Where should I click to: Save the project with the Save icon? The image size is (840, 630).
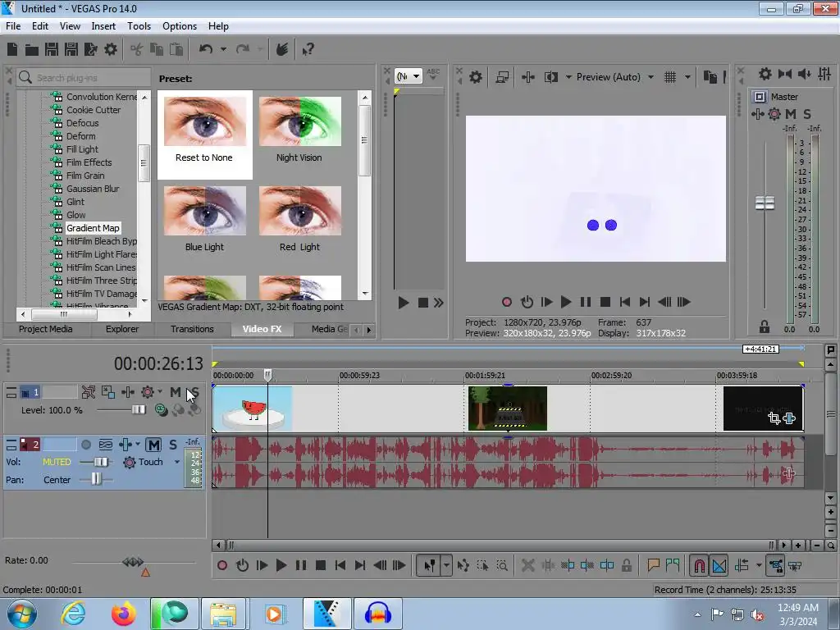point(52,49)
